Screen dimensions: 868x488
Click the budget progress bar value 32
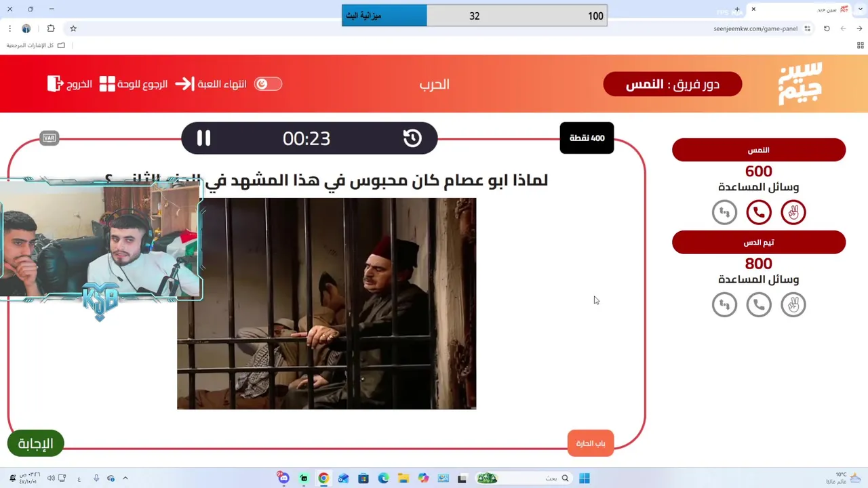tap(474, 16)
